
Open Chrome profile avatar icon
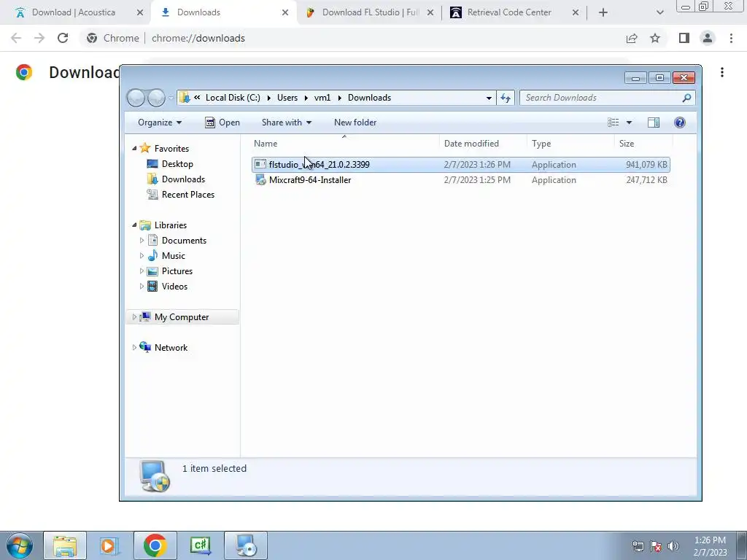pos(708,38)
